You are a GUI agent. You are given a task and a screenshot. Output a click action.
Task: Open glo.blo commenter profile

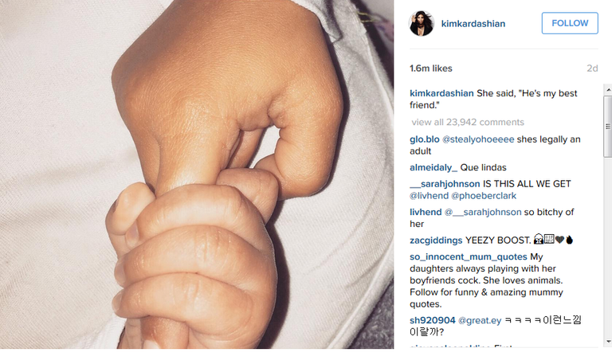tap(424, 139)
